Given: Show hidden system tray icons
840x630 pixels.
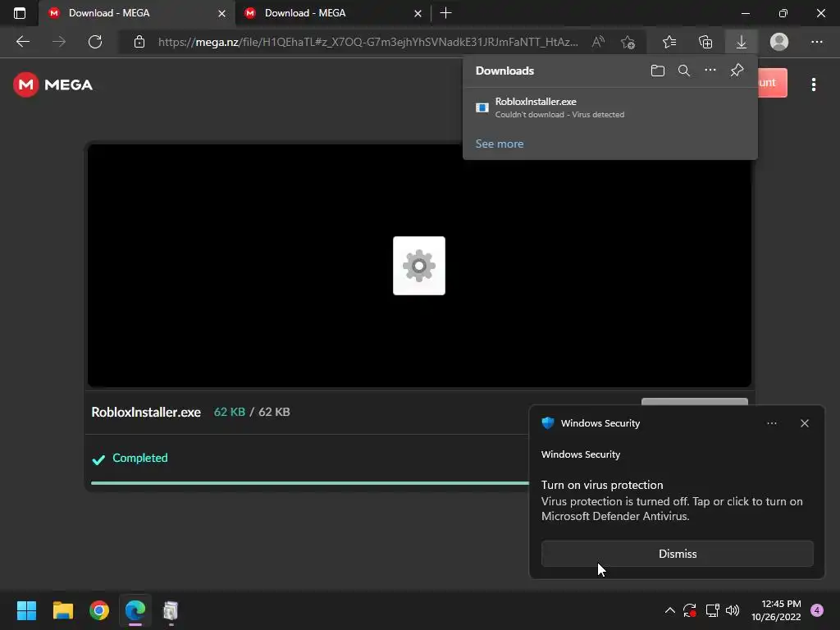Looking at the screenshot, I should pyautogui.click(x=669, y=610).
